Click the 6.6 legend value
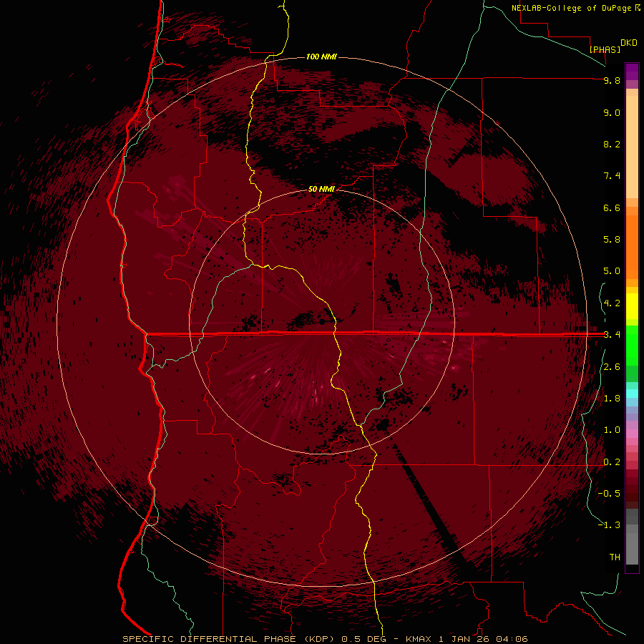 (612, 208)
